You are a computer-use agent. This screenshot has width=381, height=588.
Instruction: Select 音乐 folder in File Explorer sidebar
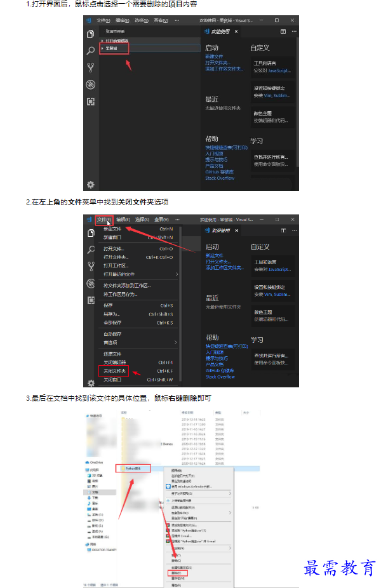pos(93,504)
